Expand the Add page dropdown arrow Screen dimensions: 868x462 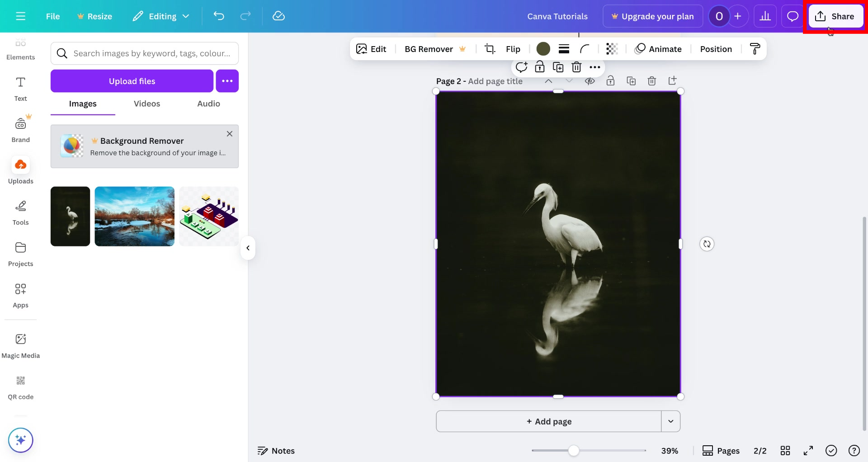[x=671, y=421]
